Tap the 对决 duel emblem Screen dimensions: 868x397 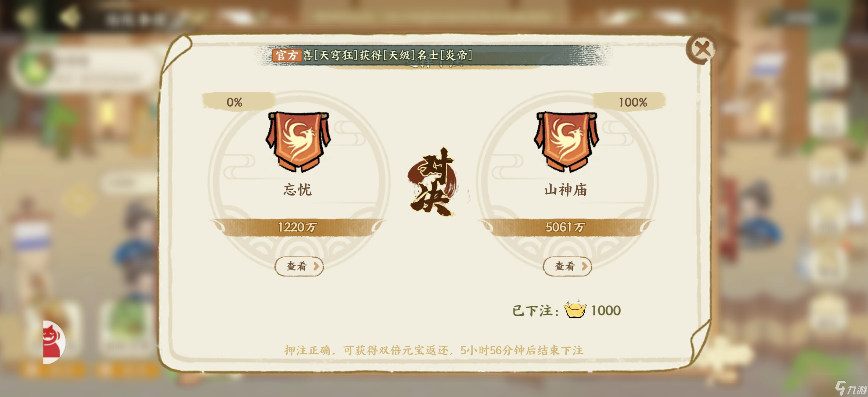tap(433, 182)
